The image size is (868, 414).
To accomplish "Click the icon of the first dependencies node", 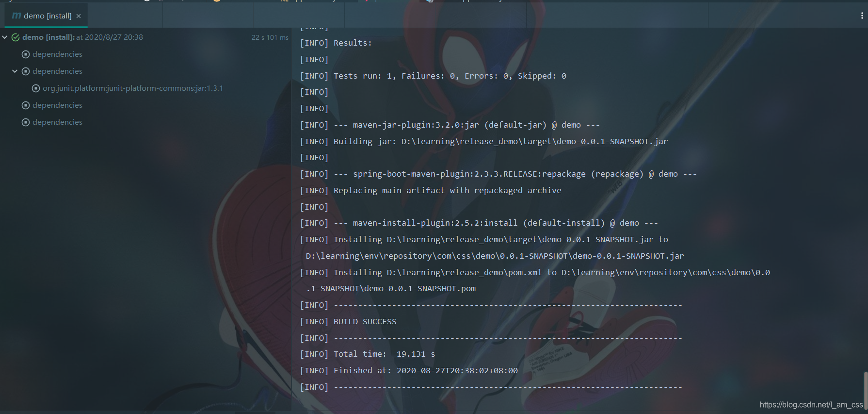I will coord(26,54).
